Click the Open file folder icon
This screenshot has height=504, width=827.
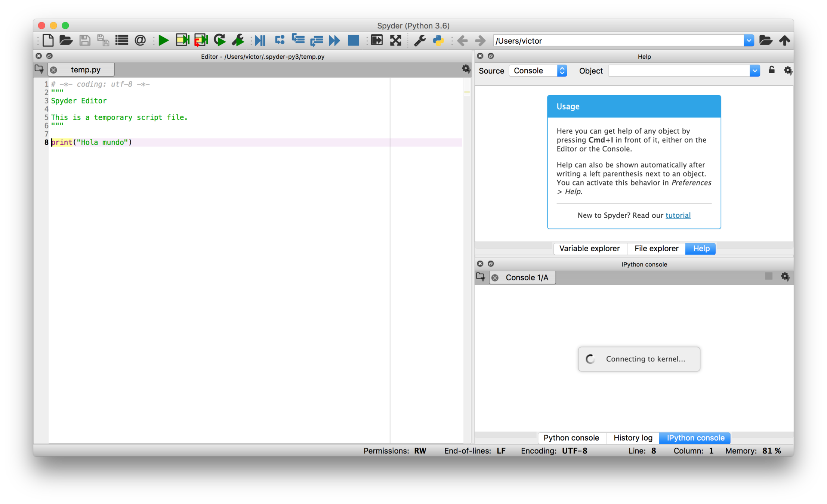pos(66,40)
